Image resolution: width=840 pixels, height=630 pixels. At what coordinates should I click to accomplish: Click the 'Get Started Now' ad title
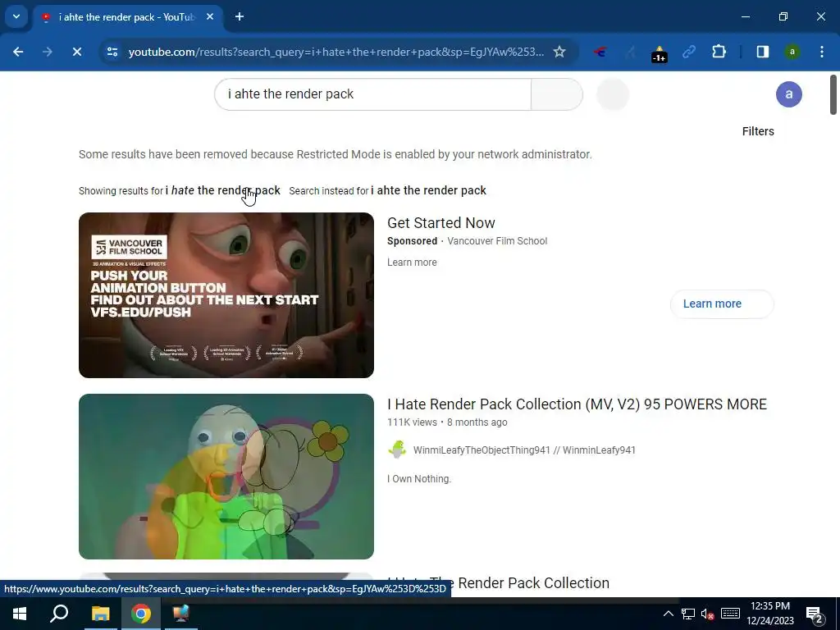pos(441,223)
